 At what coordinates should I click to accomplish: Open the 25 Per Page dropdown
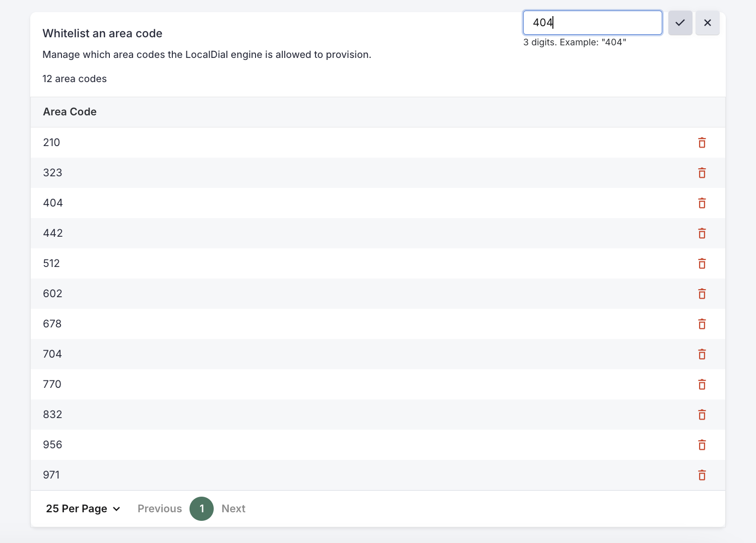click(83, 509)
